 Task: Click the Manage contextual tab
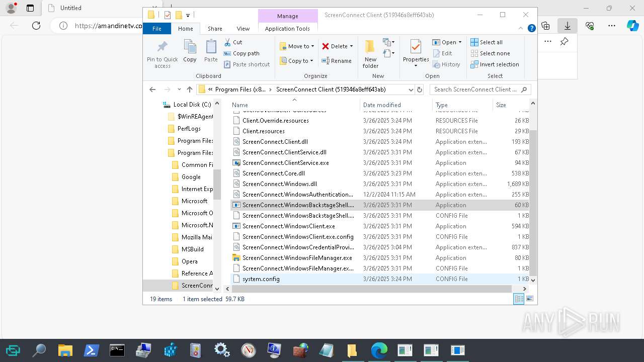pyautogui.click(x=288, y=16)
